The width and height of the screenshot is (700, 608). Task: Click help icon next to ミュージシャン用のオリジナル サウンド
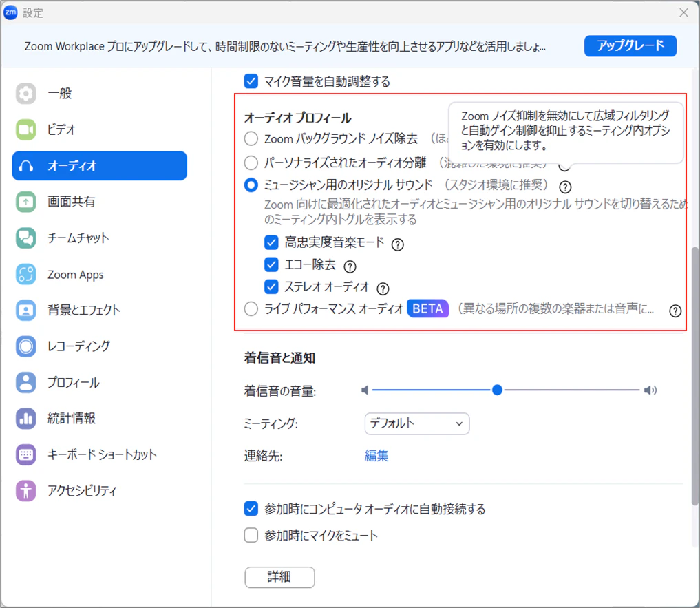point(565,187)
